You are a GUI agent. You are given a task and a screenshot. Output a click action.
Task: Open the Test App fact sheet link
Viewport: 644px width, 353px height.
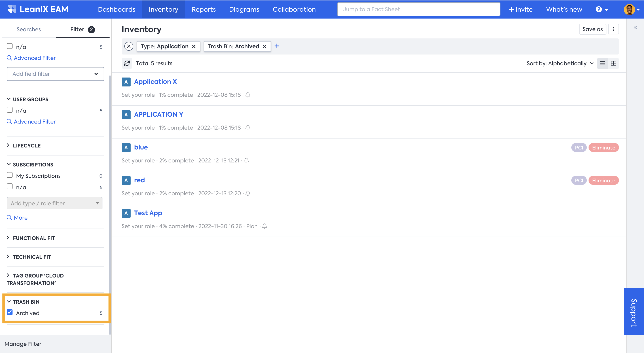148,213
